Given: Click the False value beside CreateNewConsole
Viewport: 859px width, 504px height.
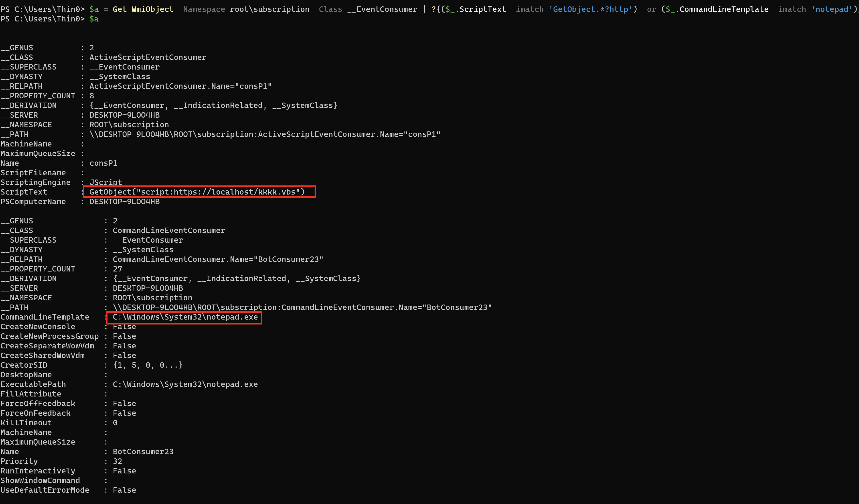Looking at the screenshot, I should 125,327.
